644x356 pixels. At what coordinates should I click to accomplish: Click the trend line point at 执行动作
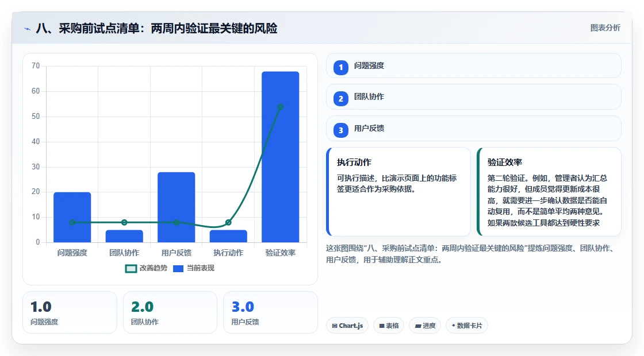[228, 222]
